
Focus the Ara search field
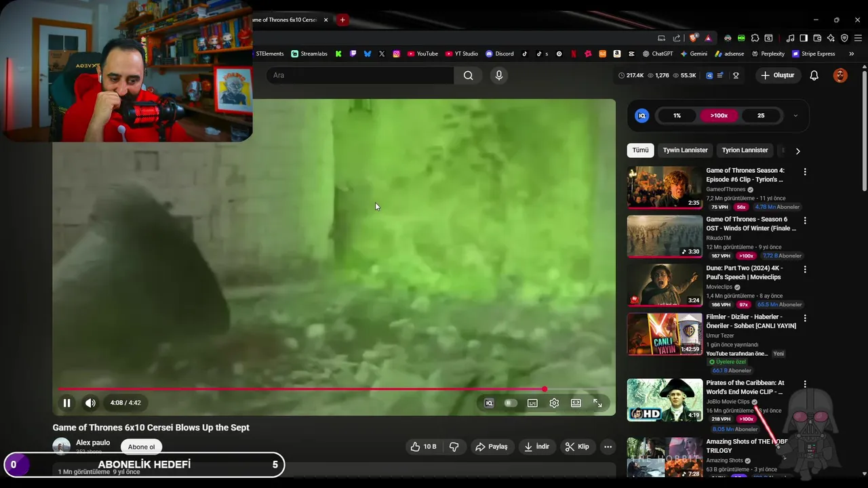pos(359,75)
